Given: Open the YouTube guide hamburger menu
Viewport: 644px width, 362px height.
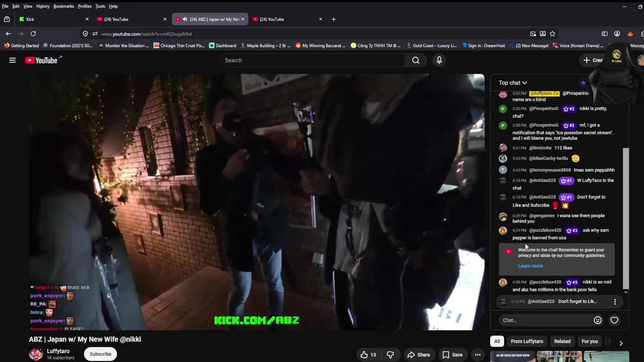Looking at the screenshot, I should click(x=12, y=60).
